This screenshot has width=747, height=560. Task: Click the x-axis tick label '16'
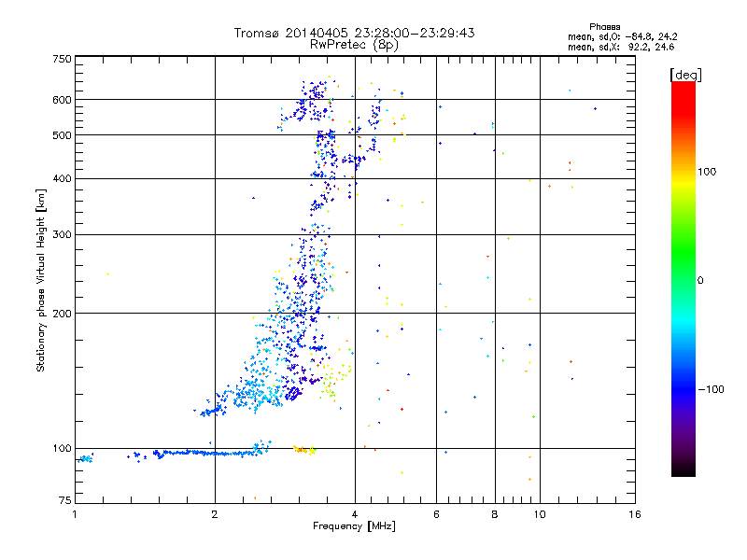[635, 514]
